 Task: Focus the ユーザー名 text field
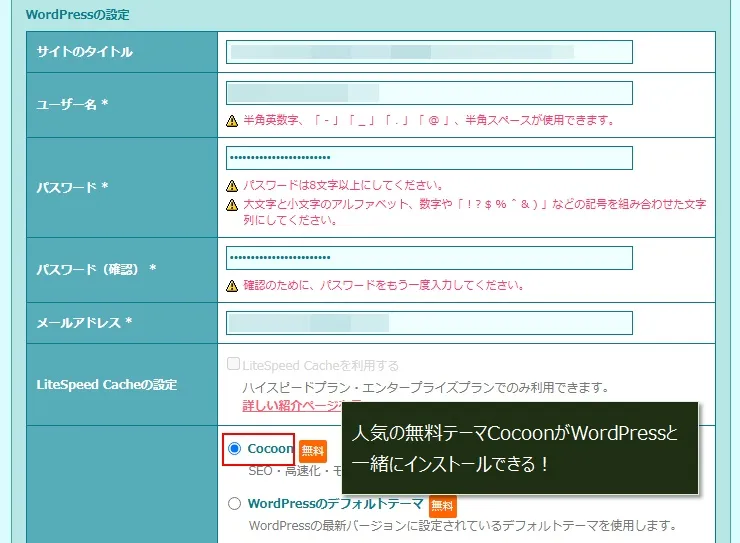coord(429,93)
